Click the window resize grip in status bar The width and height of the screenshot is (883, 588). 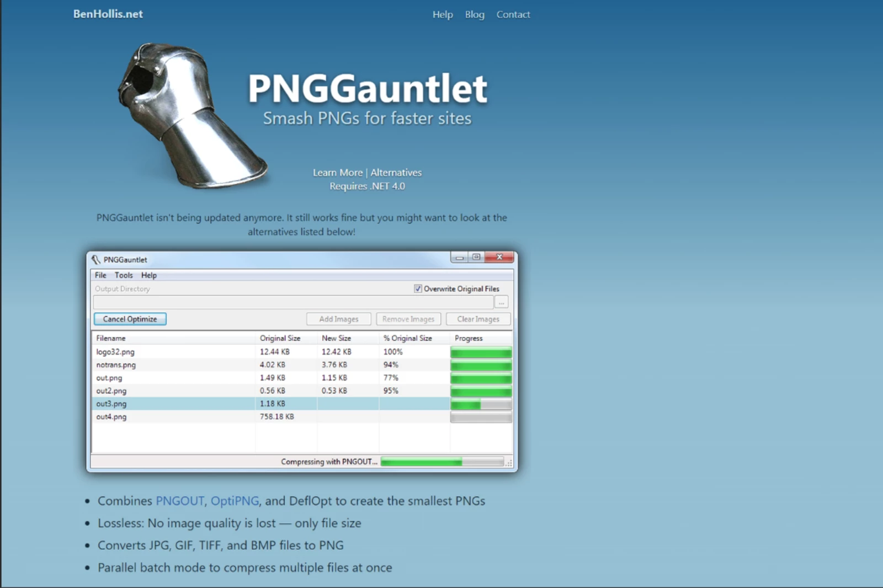(509, 463)
